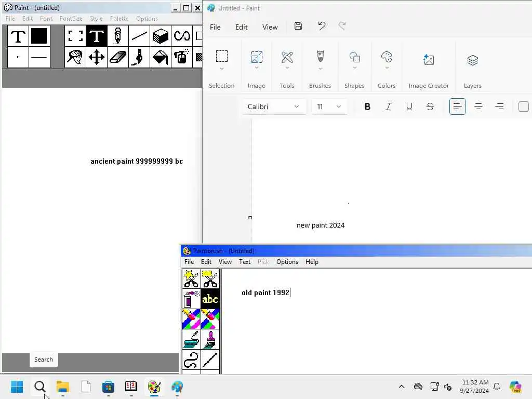Open File menu in ancient Paint
Viewport: 532px width, 399px height.
point(10,19)
